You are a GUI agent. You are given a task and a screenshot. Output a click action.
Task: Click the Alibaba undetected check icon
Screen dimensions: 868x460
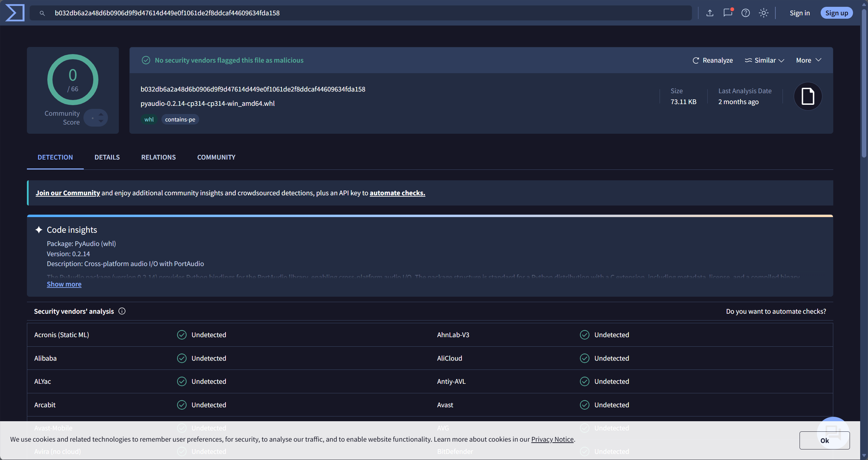tap(182, 358)
